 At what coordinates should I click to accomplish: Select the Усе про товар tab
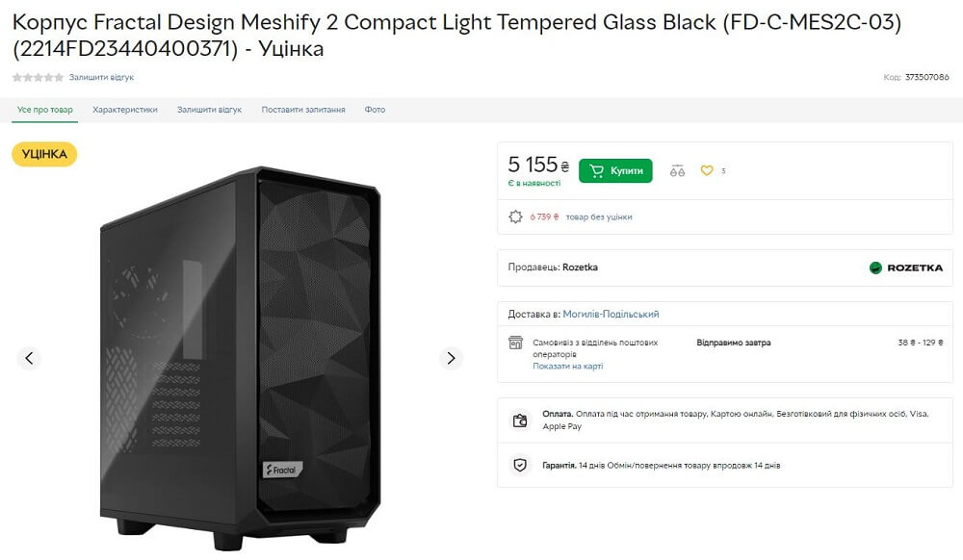point(45,110)
